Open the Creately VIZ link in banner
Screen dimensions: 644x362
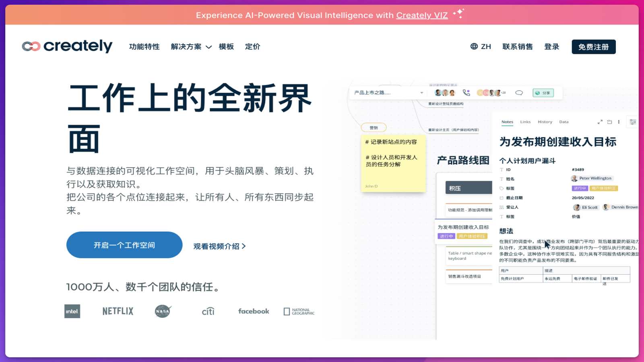[421, 15]
